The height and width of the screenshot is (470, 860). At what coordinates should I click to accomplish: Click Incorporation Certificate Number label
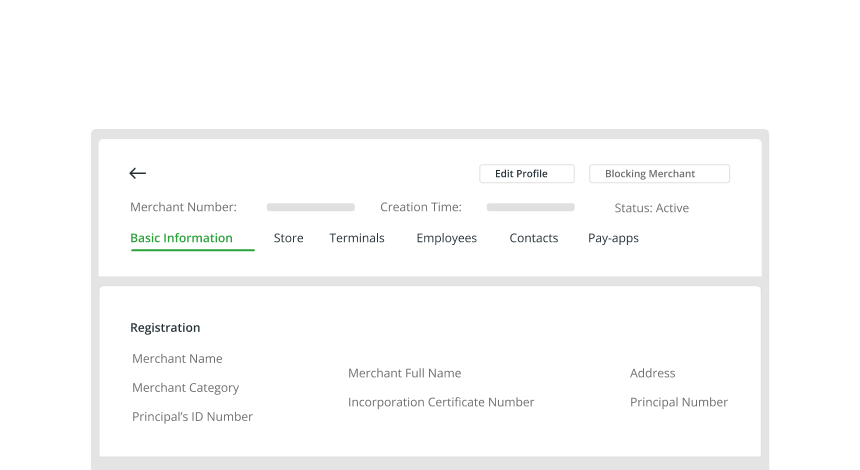coord(441,402)
